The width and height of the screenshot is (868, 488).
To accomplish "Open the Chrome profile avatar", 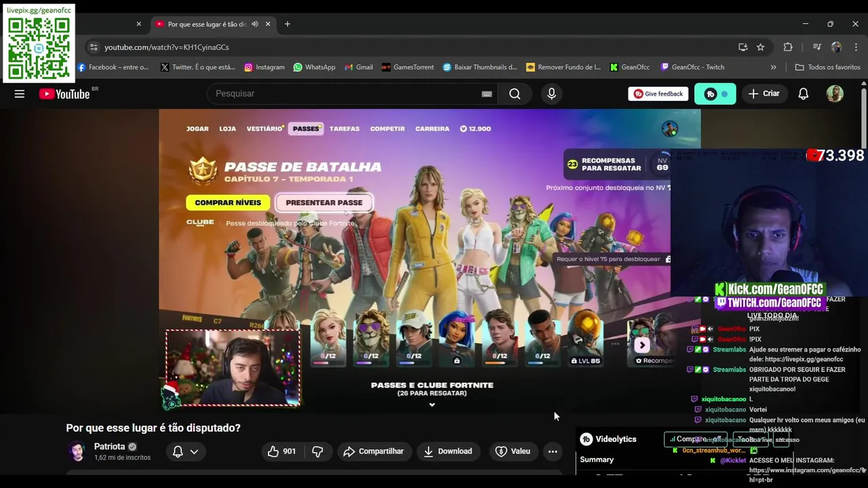I will [x=836, y=47].
